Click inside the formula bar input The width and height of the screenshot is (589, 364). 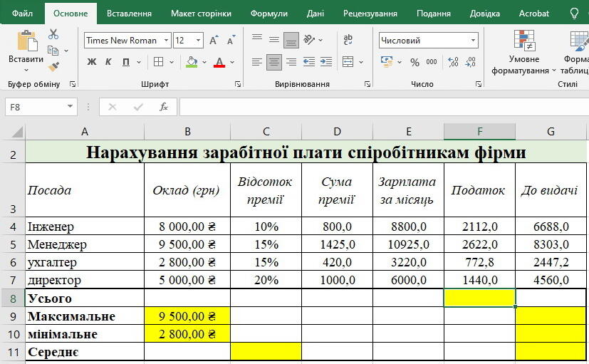point(385,108)
